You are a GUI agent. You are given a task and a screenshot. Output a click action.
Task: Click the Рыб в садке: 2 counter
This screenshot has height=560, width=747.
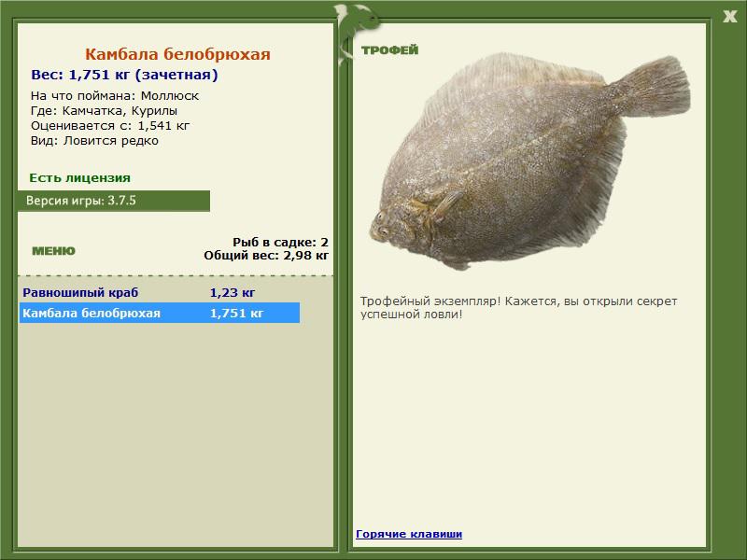click(x=279, y=242)
